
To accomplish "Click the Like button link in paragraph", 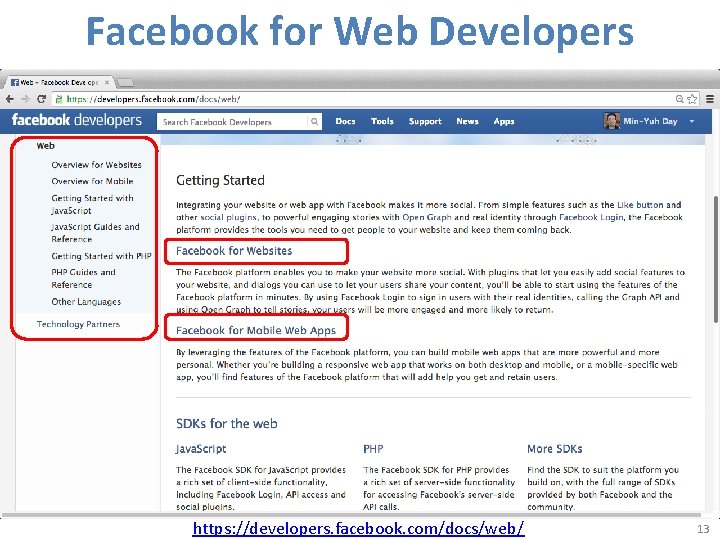I will tap(640, 205).
